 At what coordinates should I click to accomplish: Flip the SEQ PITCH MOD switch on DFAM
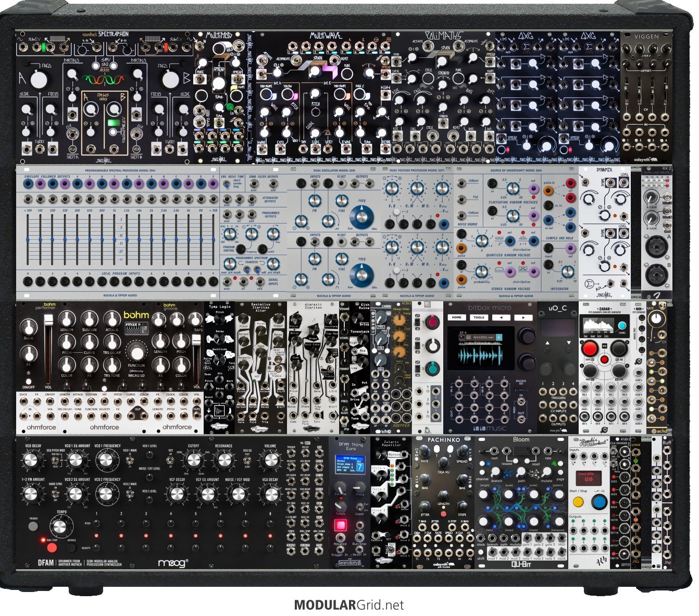55,461
